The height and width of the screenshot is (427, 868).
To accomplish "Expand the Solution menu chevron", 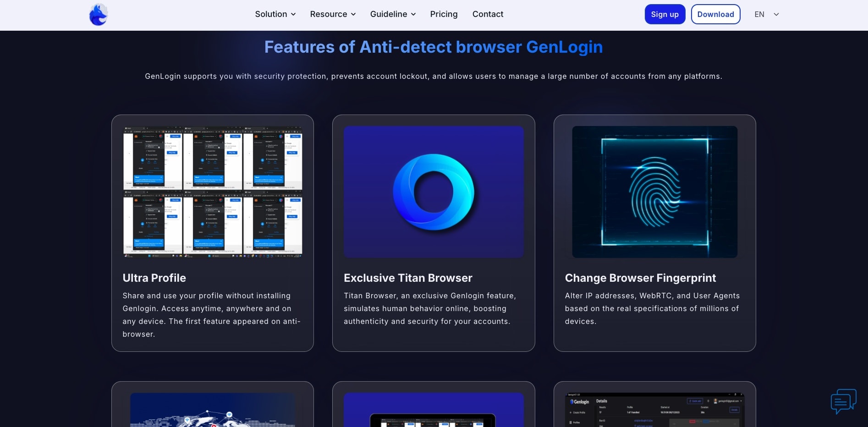I will pyautogui.click(x=293, y=15).
